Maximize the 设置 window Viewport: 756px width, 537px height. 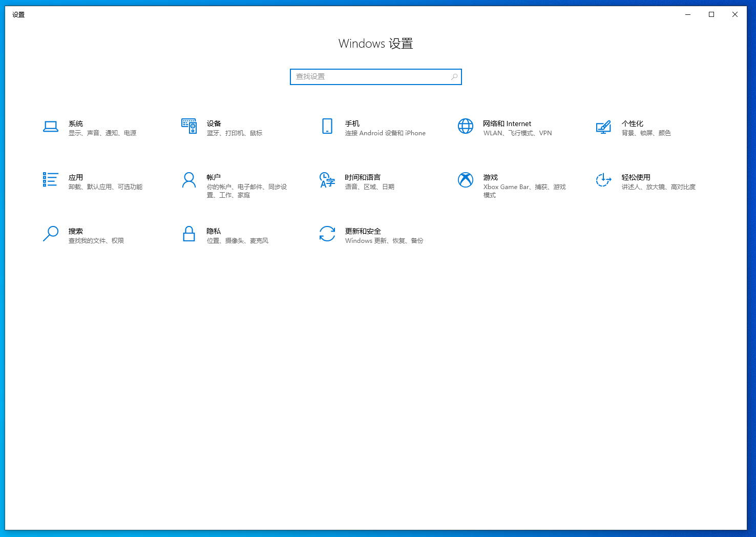[711, 14]
